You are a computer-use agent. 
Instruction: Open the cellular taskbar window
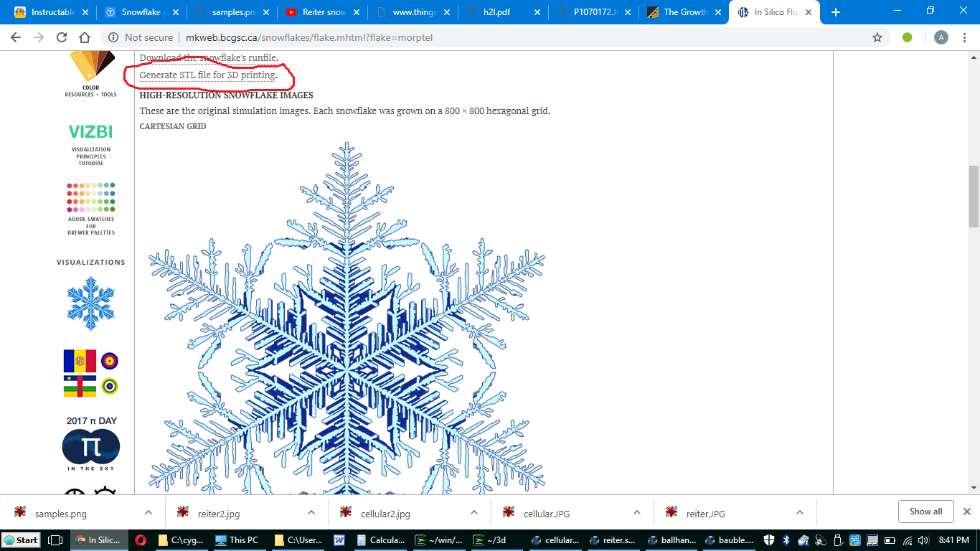[x=556, y=540]
